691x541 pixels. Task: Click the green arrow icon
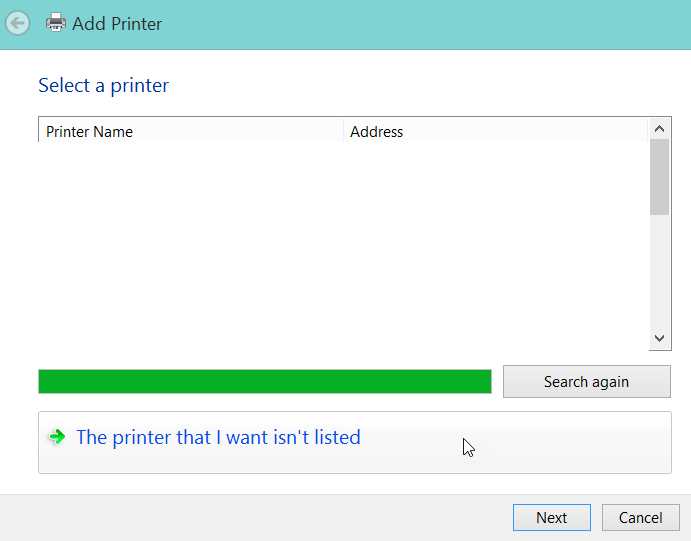pos(57,437)
